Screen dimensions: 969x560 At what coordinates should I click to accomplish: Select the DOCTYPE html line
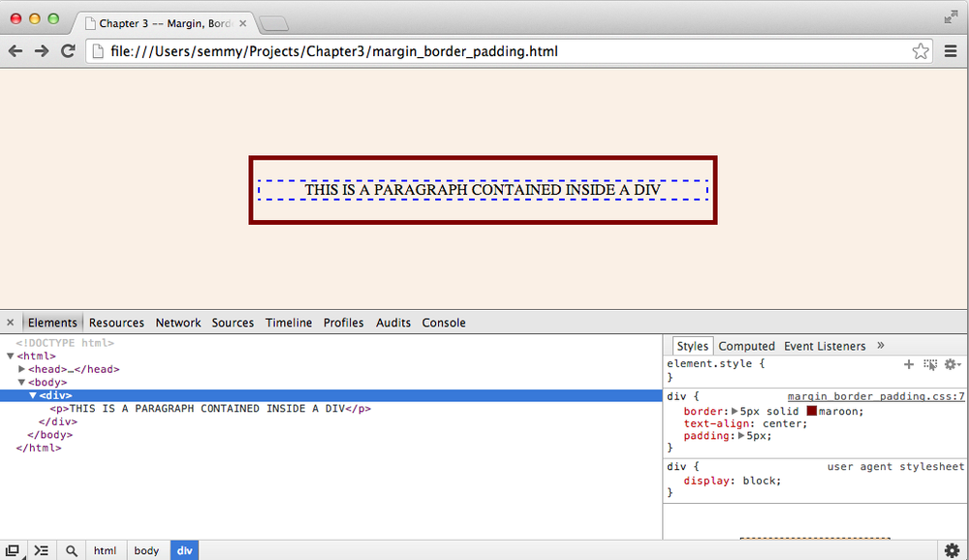coord(65,343)
